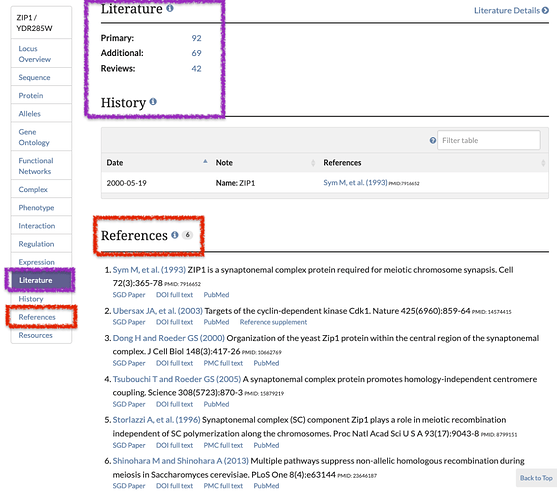Click the Back to Top button
Screen dimensions: 557x500
click(536, 478)
